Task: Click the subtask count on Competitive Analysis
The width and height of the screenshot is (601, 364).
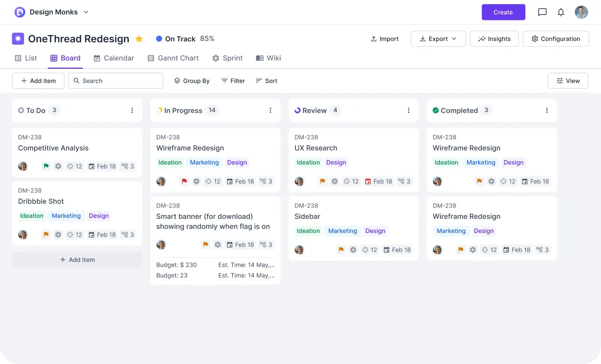Action: 128,166
